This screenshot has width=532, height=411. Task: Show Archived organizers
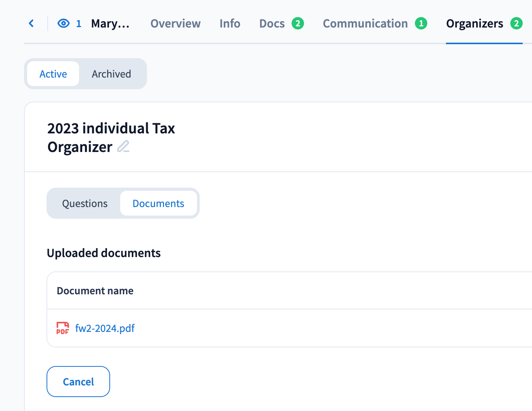click(111, 74)
